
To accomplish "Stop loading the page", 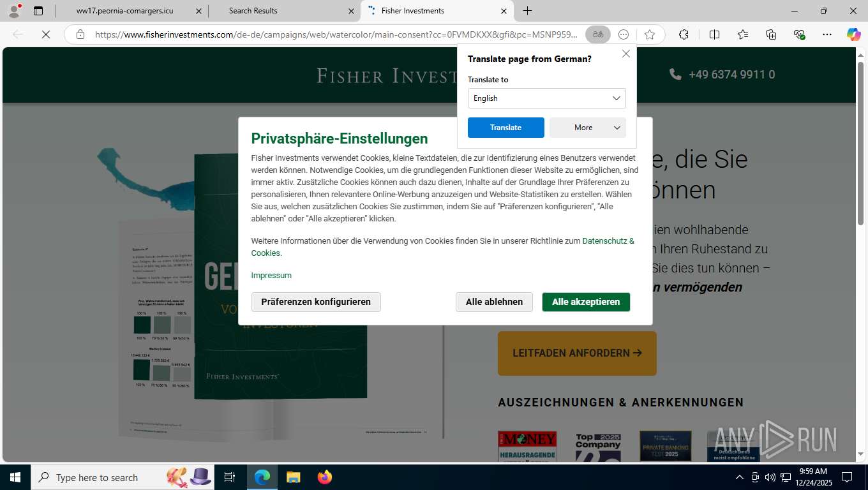I will point(46,34).
